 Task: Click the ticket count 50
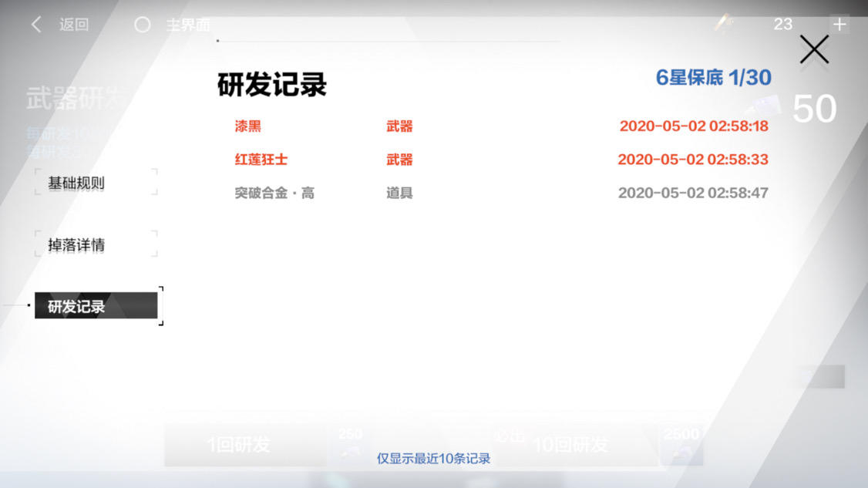point(814,109)
